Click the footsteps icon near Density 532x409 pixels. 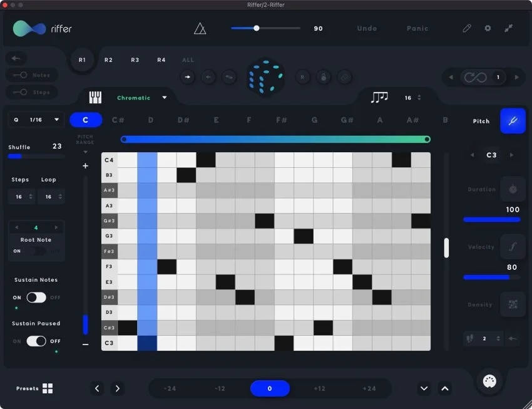tap(470, 338)
